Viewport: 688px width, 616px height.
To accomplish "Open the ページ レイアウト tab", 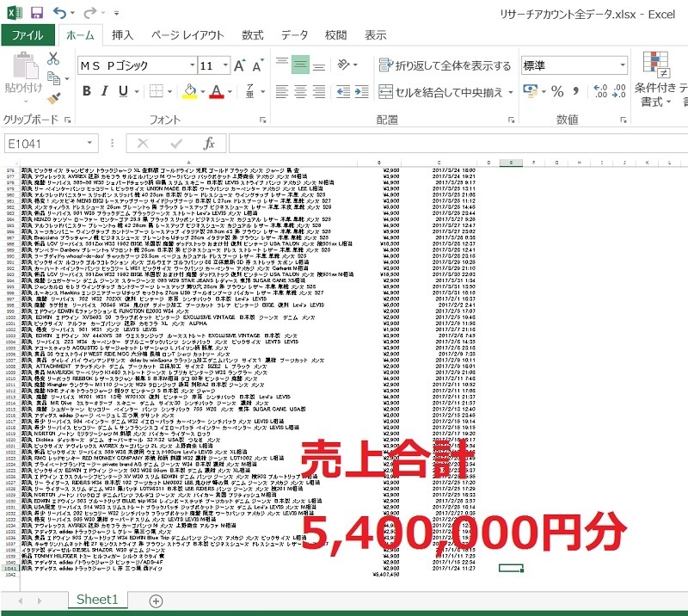I will (187, 34).
